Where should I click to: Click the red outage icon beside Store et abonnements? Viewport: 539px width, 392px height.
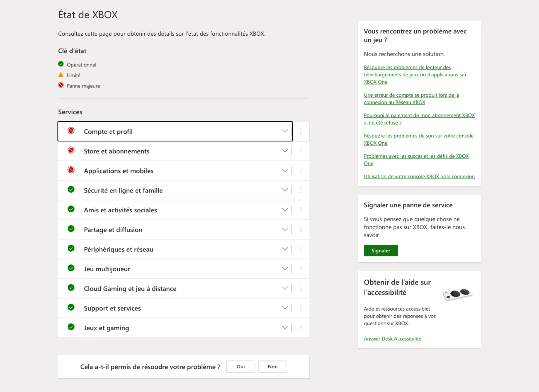click(x=71, y=150)
